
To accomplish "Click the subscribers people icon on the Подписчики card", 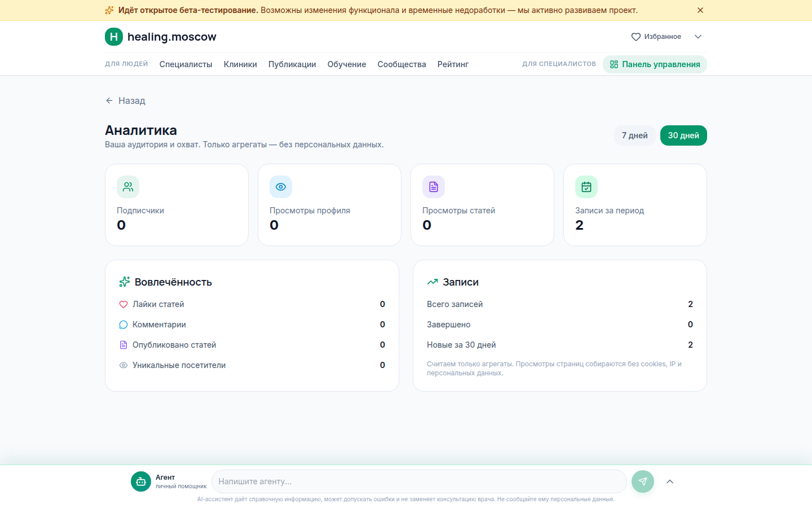I will [x=128, y=187].
